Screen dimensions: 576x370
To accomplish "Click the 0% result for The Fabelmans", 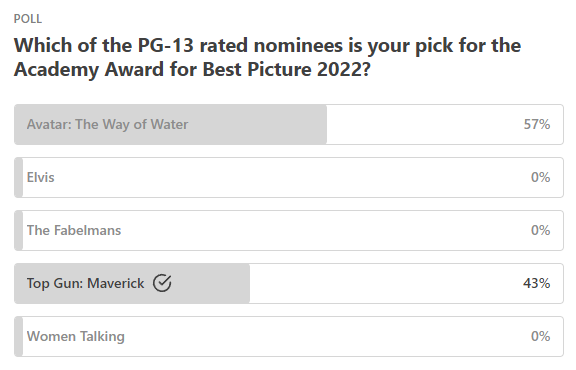I will (540, 230).
